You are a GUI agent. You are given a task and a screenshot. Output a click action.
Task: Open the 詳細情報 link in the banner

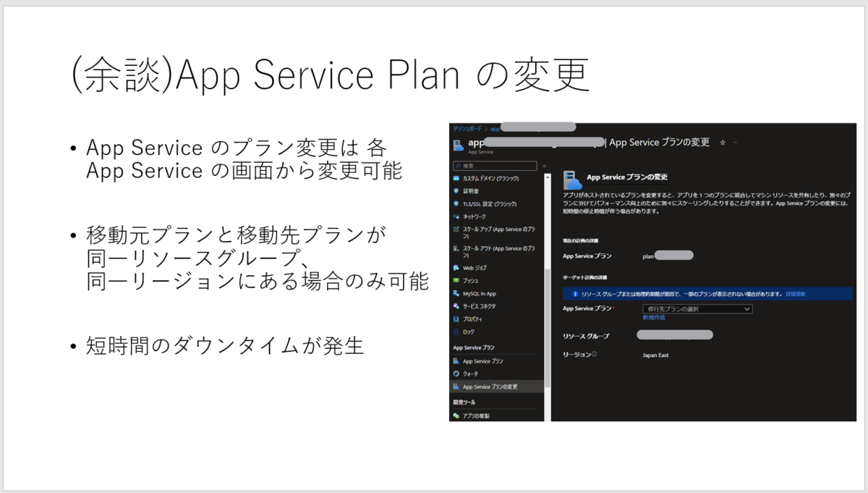[x=795, y=295]
